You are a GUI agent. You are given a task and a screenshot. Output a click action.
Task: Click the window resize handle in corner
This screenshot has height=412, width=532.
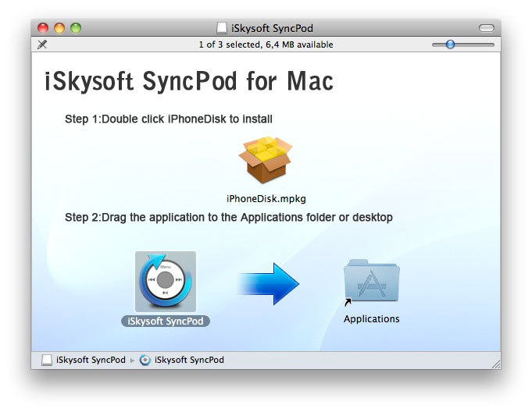click(x=495, y=363)
